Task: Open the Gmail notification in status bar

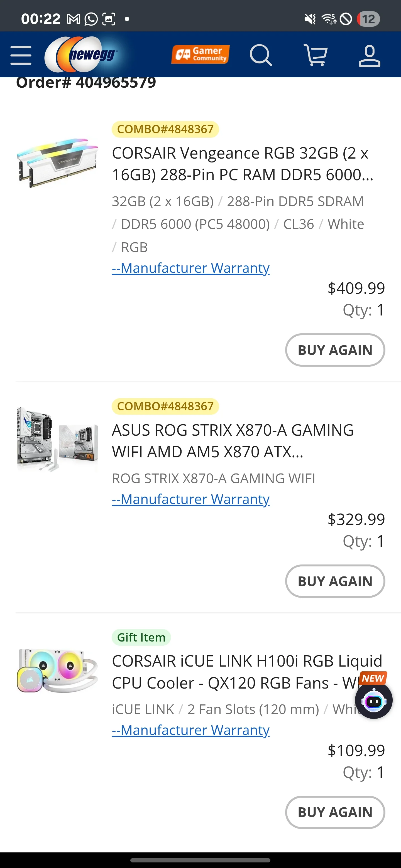Action: pyautogui.click(x=74, y=19)
